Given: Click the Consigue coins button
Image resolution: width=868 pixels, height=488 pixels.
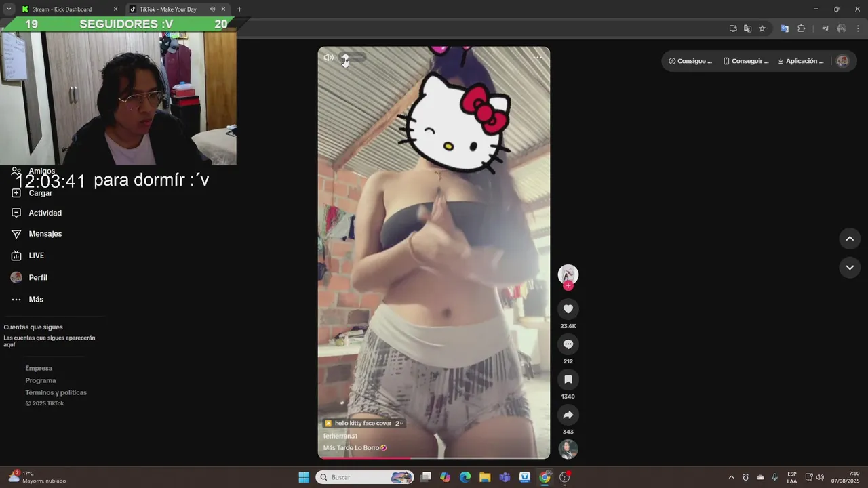Looking at the screenshot, I should coord(690,61).
